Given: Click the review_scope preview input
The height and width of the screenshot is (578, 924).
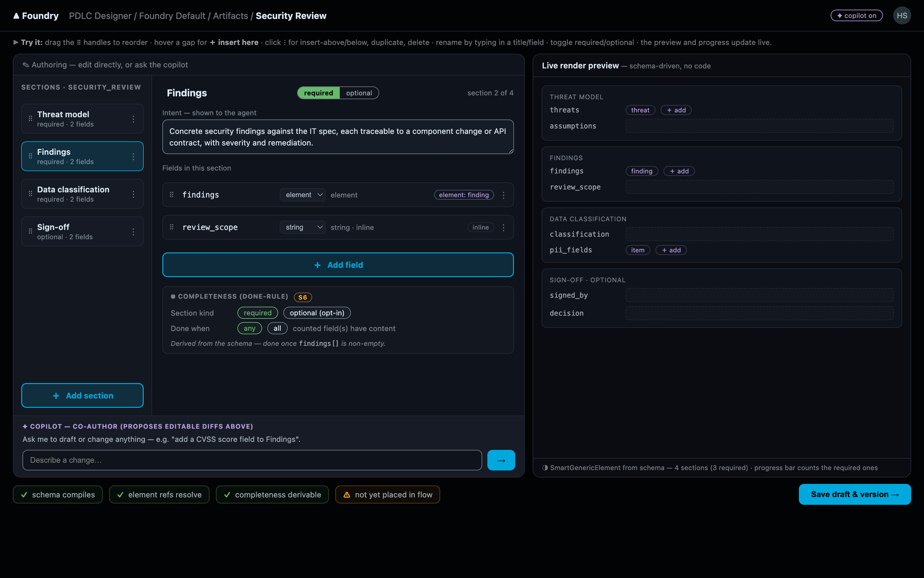Looking at the screenshot, I should [759, 187].
